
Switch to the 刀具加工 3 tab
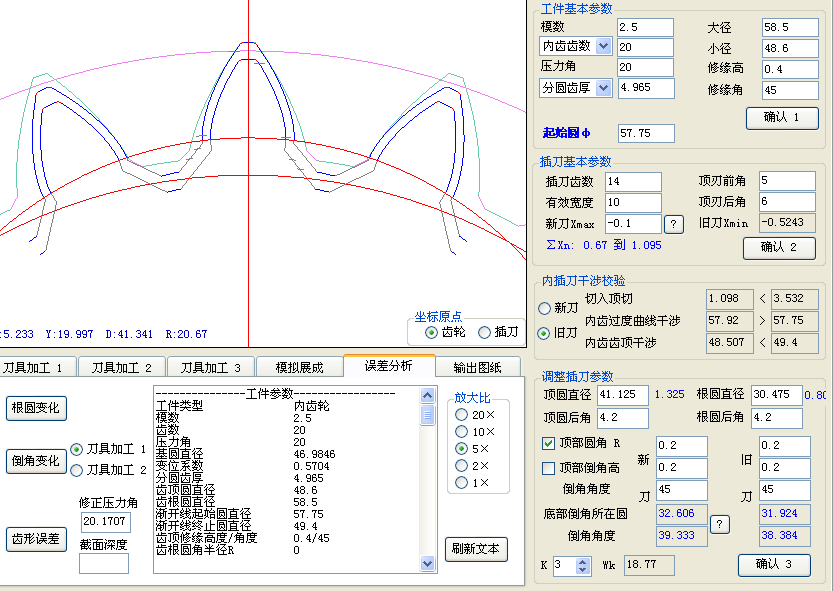[211, 367]
